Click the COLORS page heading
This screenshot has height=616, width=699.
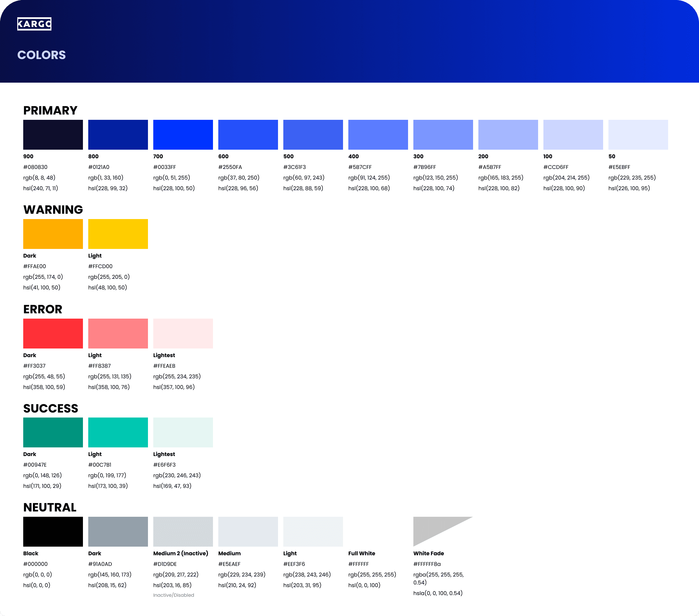point(41,55)
